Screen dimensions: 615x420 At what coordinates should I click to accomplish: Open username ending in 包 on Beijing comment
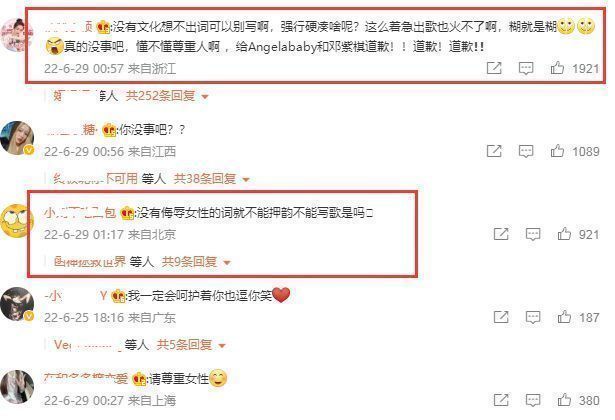pos(80,213)
